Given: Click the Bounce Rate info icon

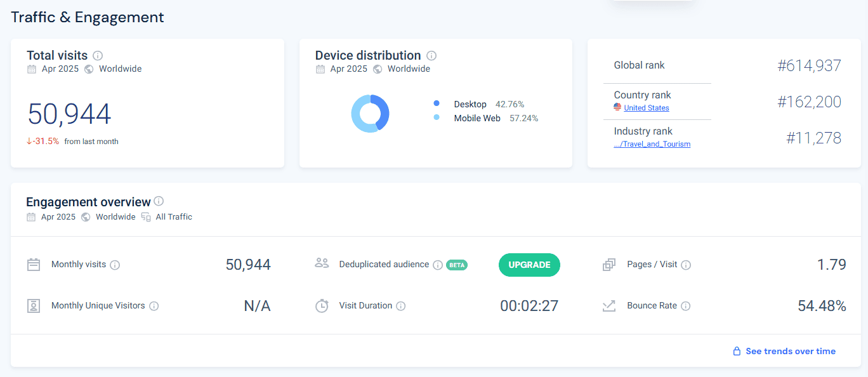Looking at the screenshot, I should [x=685, y=306].
